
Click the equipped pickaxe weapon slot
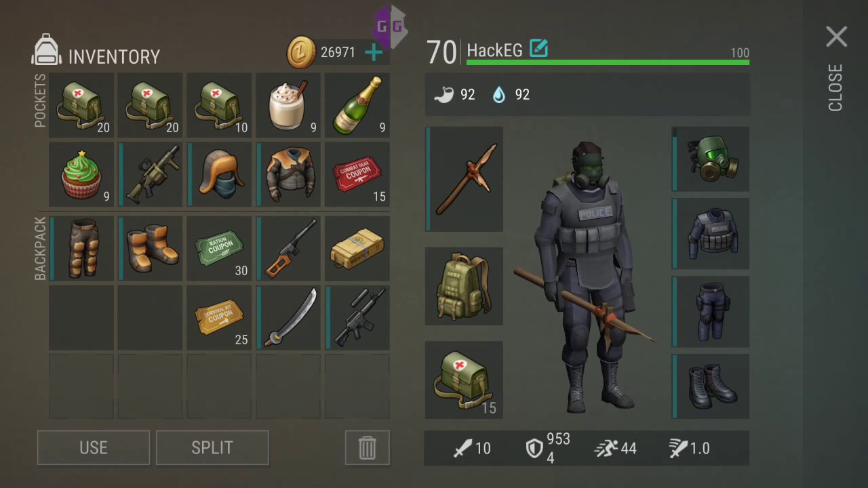[465, 179]
